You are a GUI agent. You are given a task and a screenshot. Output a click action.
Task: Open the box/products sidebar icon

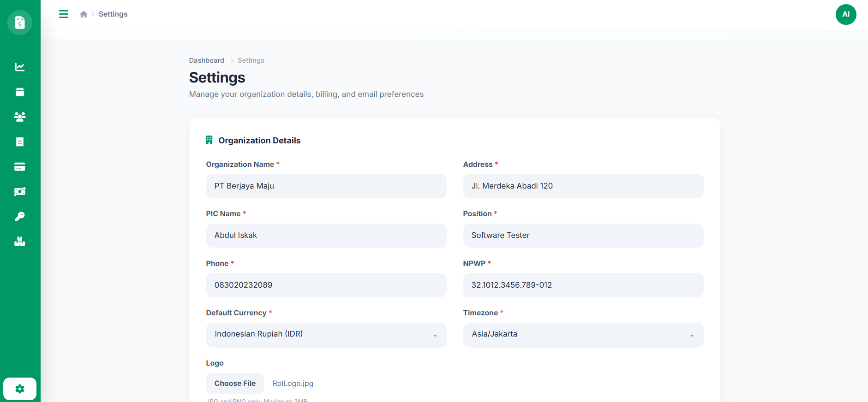(x=20, y=92)
